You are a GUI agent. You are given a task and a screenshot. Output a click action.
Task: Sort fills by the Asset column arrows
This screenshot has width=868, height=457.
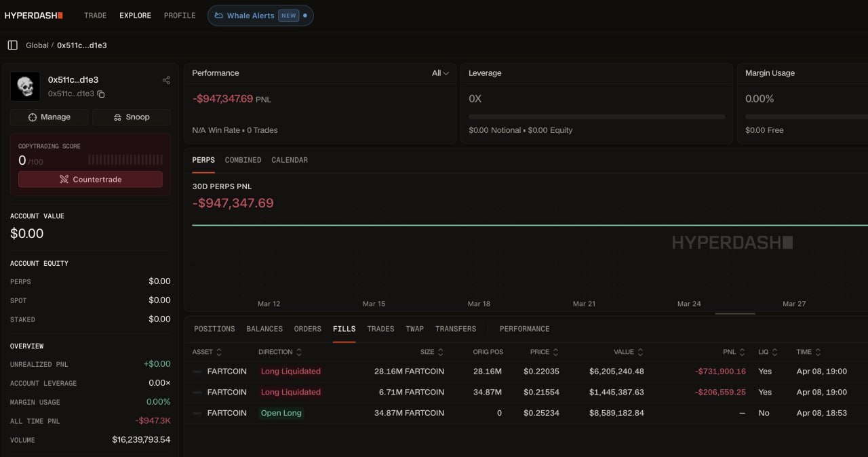coord(219,352)
